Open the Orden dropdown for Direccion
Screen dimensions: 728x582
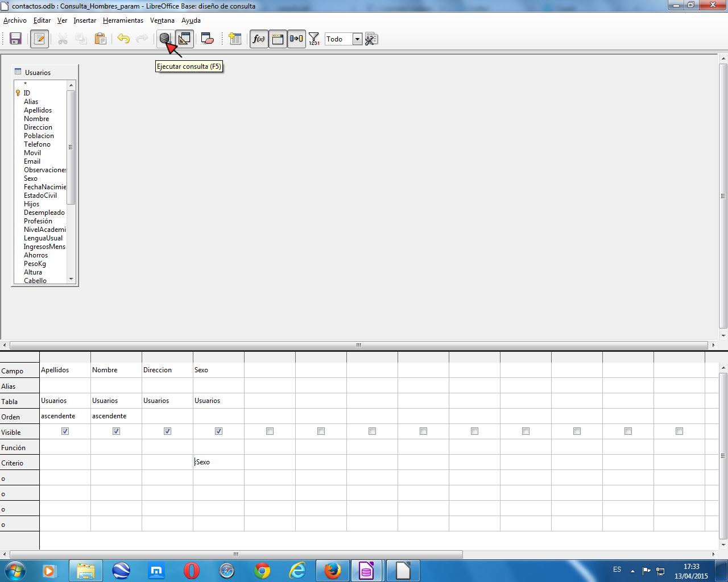(x=167, y=415)
